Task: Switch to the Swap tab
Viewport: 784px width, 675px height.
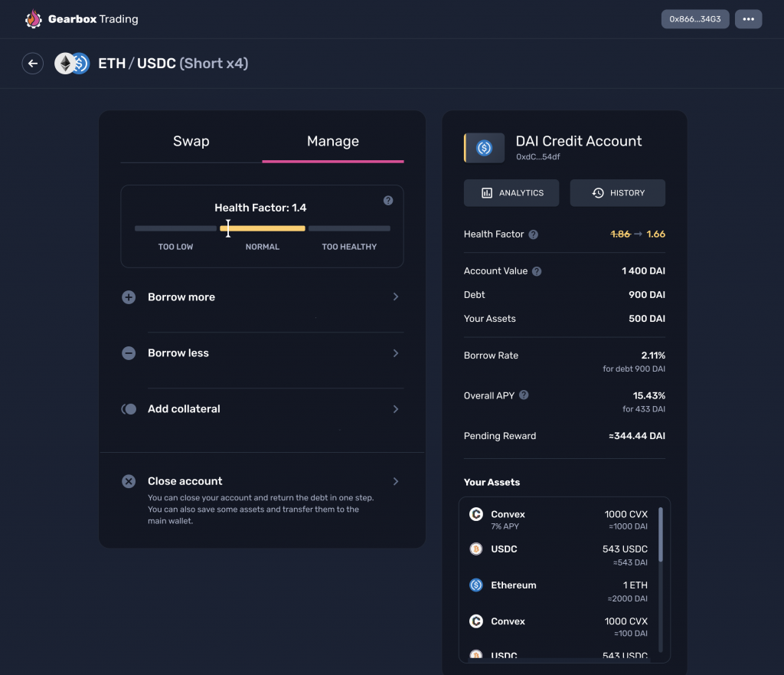Action: pyautogui.click(x=191, y=142)
